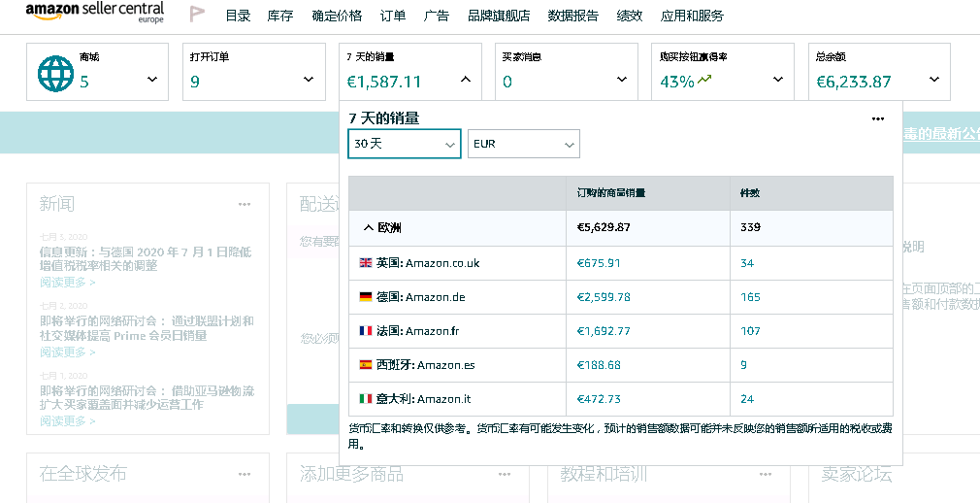Click the UK flag in the Amazon.co.uk row

coord(366,263)
